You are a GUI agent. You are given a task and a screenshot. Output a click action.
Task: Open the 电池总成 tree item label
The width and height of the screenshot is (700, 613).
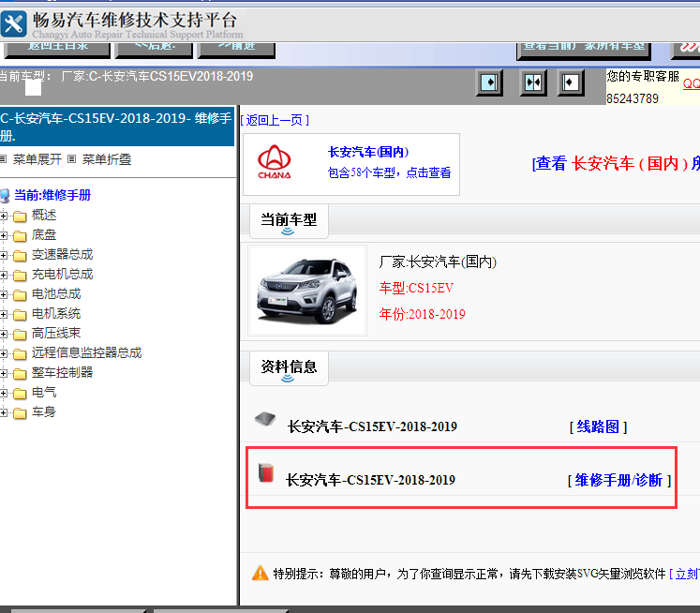[x=56, y=293]
